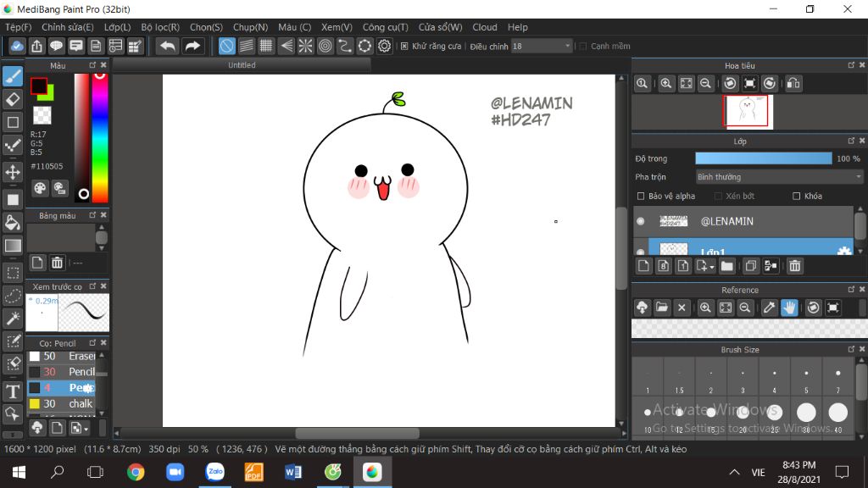
Task: Open the snap settings gear icon
Action: [384, 46]
